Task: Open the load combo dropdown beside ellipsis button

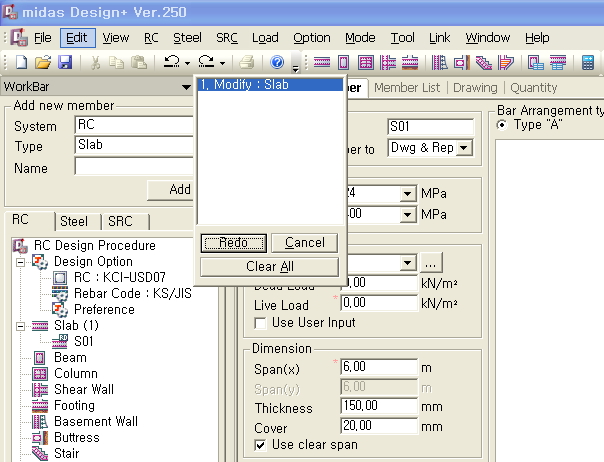Action: pyautogui.click(x=407, y=263)
